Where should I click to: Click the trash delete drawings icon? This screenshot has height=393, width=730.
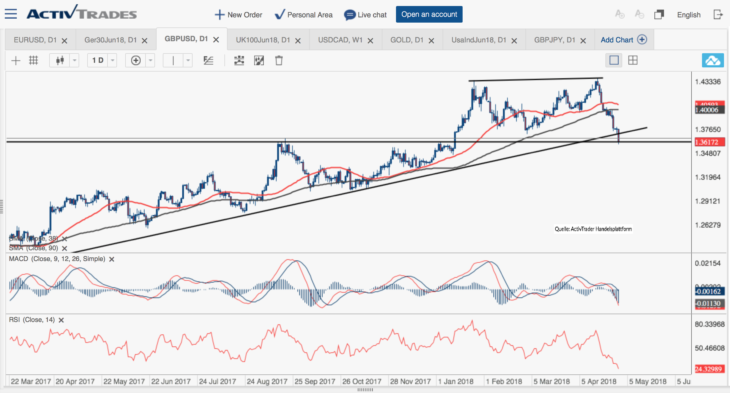(x=279, y=61)
